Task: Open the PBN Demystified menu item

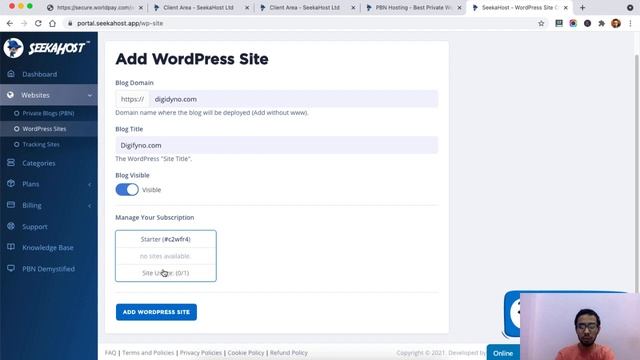Action: pos(48,269)
